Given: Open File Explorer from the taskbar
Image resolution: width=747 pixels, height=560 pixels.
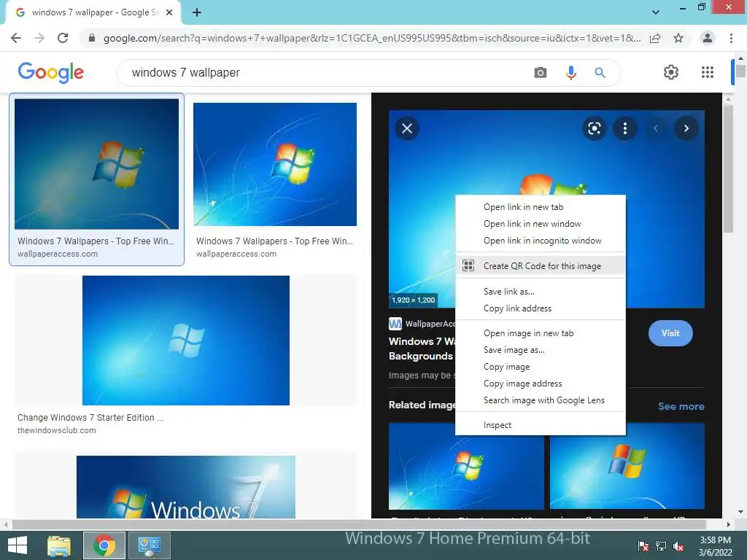Looking at the screenshot, I should (59, 545).
